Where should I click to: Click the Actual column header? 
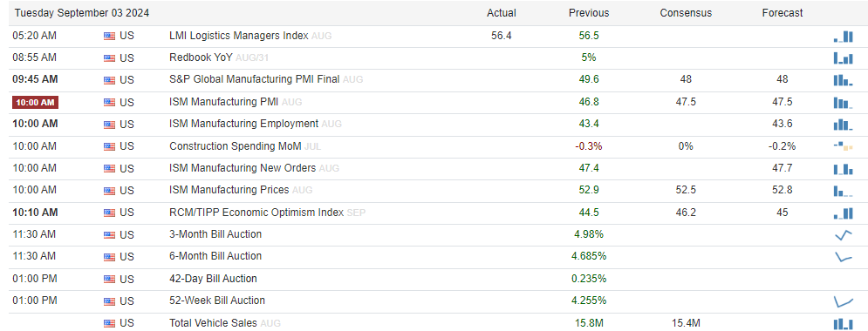(x=501, y=13)
